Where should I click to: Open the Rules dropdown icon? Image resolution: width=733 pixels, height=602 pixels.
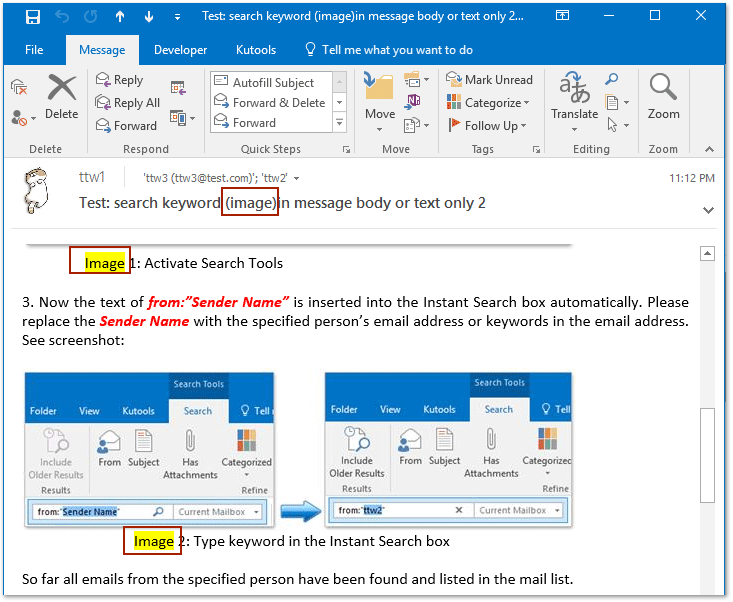click(x=416, y=79)
